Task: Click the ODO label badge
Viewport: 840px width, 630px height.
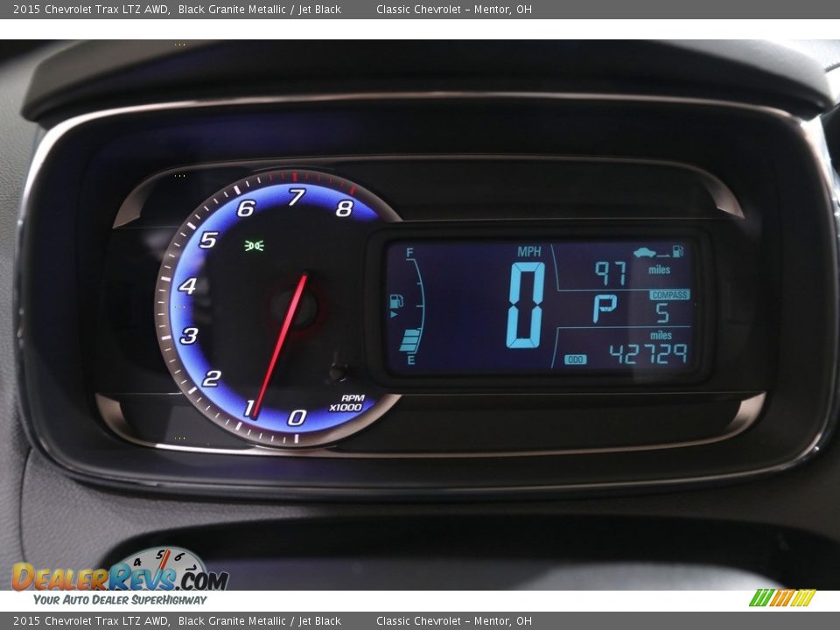Action: pos(576,360)
